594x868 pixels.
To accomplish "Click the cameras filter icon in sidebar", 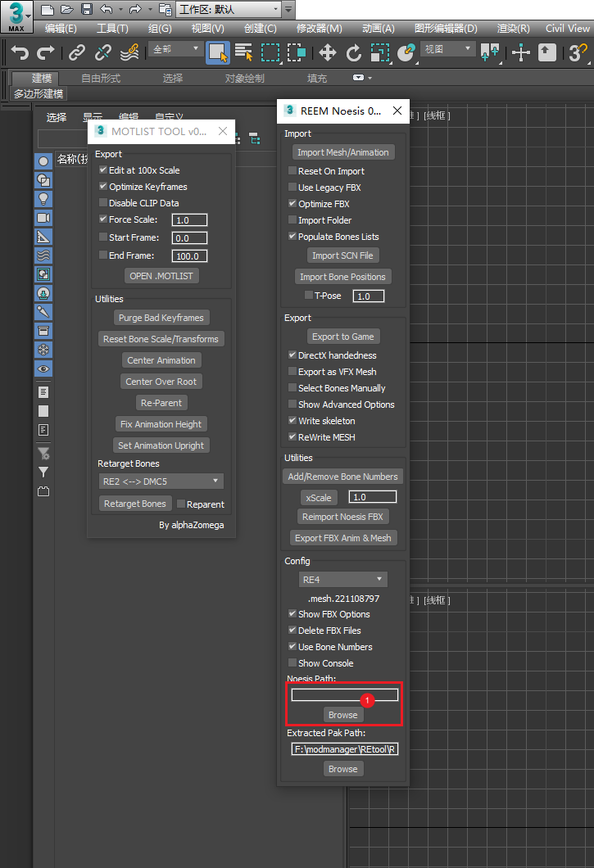I will click(43, 218).
